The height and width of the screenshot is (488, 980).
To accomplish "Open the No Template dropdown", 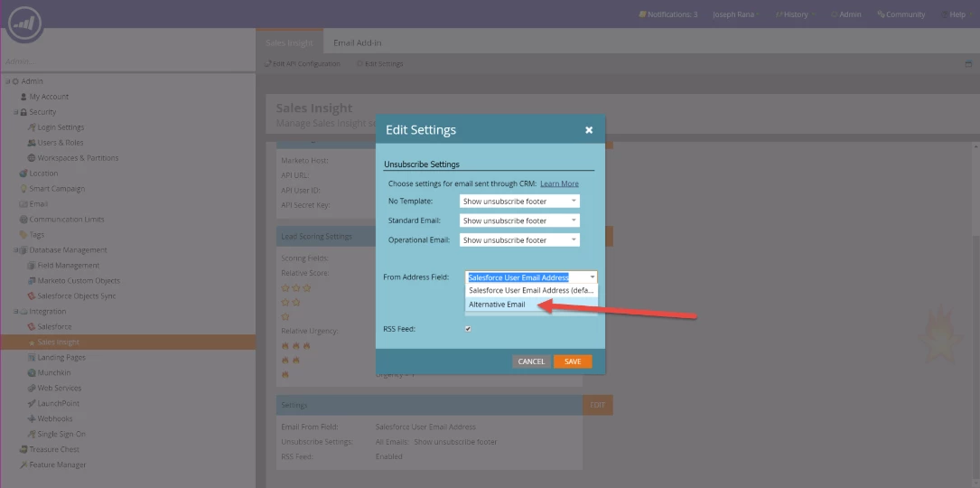I will tap(519, 202).
